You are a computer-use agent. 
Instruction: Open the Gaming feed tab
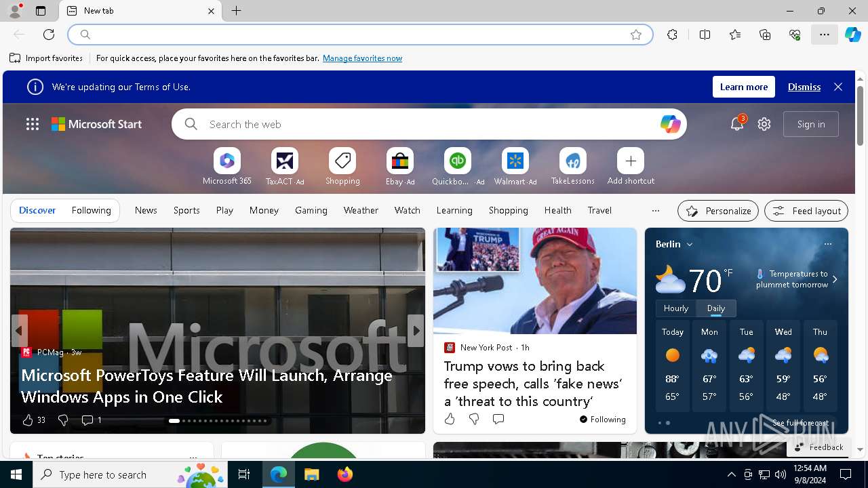[x=311, y=210]
